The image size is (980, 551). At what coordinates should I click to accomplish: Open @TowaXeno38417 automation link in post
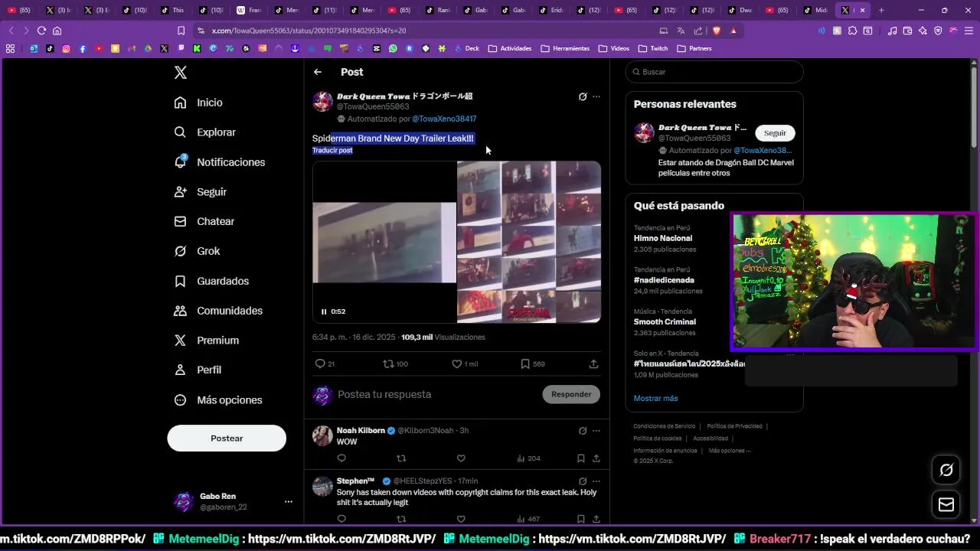coord(444,119)
